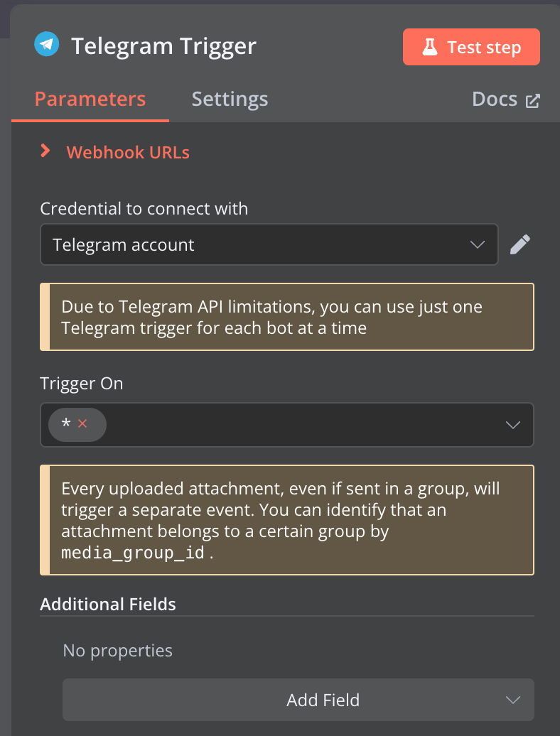Open the Credential to connect with dropdown

pyautogui.click(x=269, y=244)
